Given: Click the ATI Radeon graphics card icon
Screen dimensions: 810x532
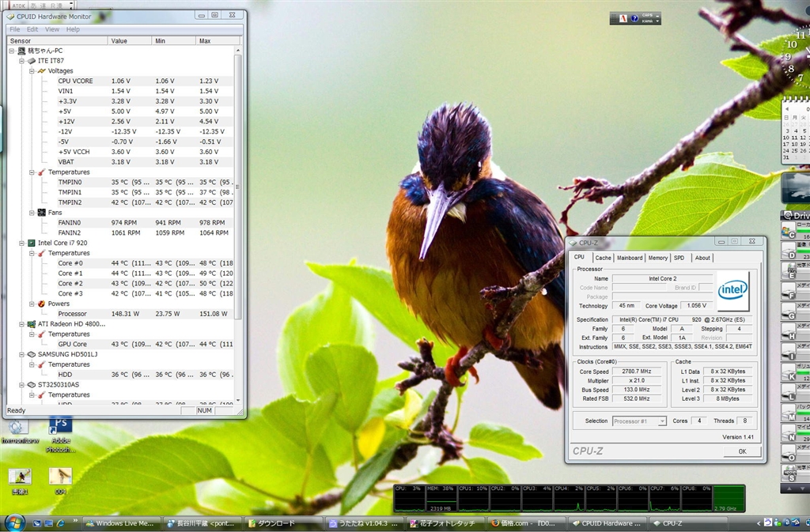Looking at the screenshot, I should pyautogui.click(x=32, y=324).
